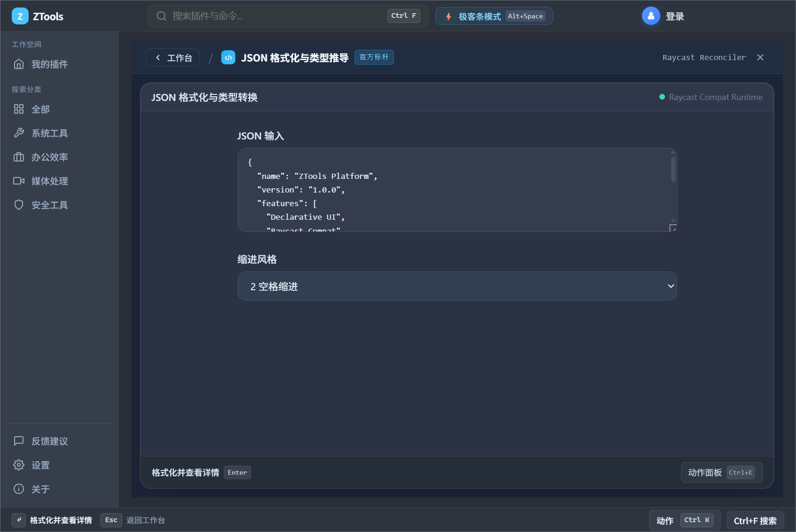Select the 安全工具 shield icon
The height and width of the screenshot is (532, 796).
point(19,205)
